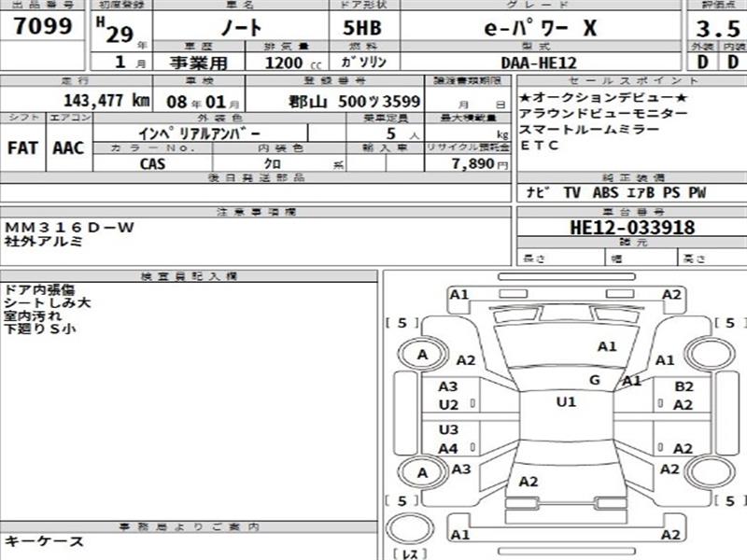Click the MM316D-W note
The image size is (747, 560).
69,227
